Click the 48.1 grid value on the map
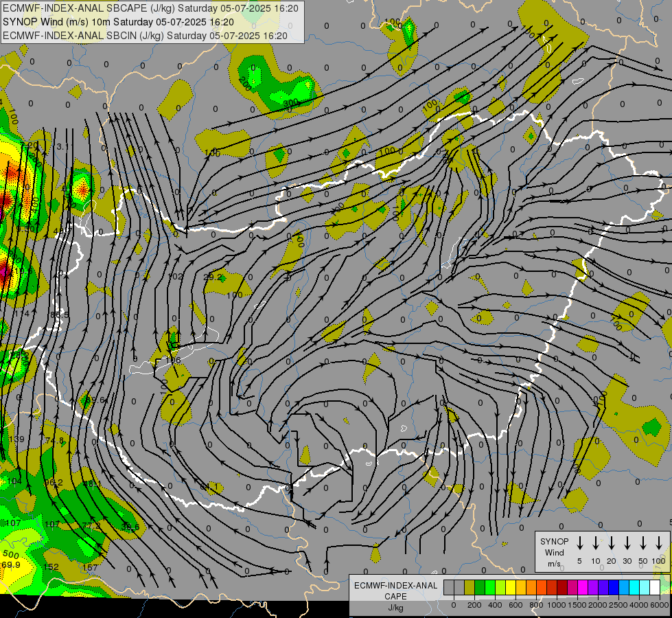The height and width of the screenshot is (618, 672). (92, 483)
